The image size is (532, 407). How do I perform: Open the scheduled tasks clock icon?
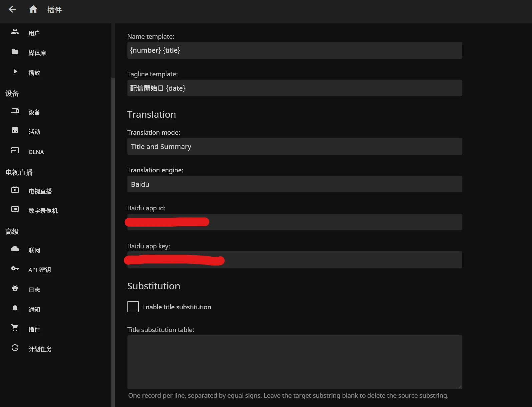(x=15, y=348)
